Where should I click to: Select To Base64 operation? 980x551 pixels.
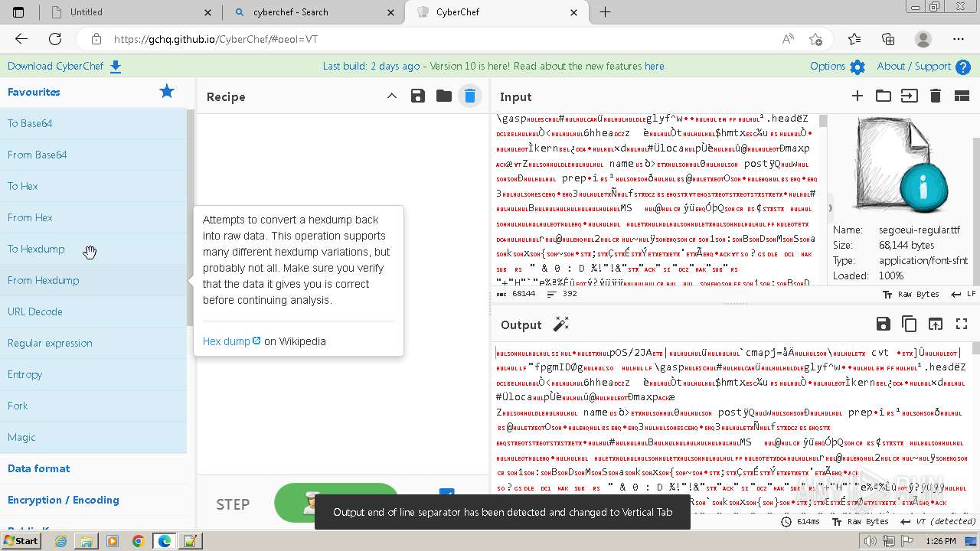(93, 123)
